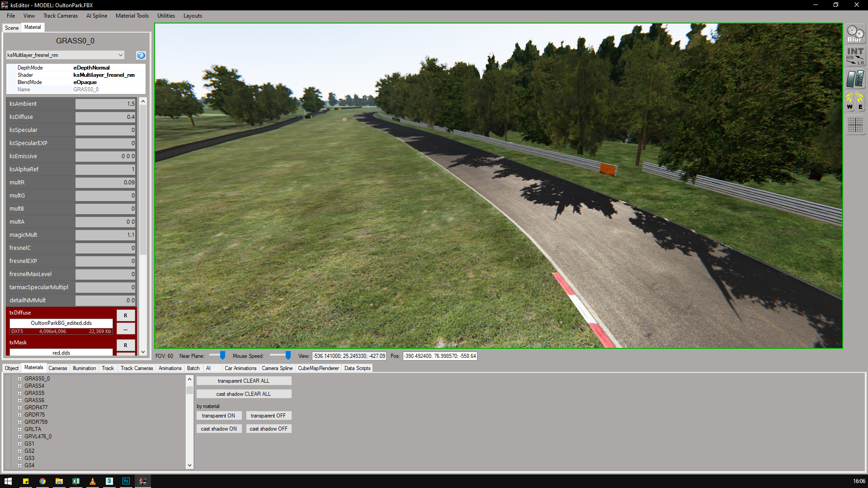Click cast shadow ON button
Image resolution: width=868 pixels, height=488 pixels.
(x=219, y=429)
